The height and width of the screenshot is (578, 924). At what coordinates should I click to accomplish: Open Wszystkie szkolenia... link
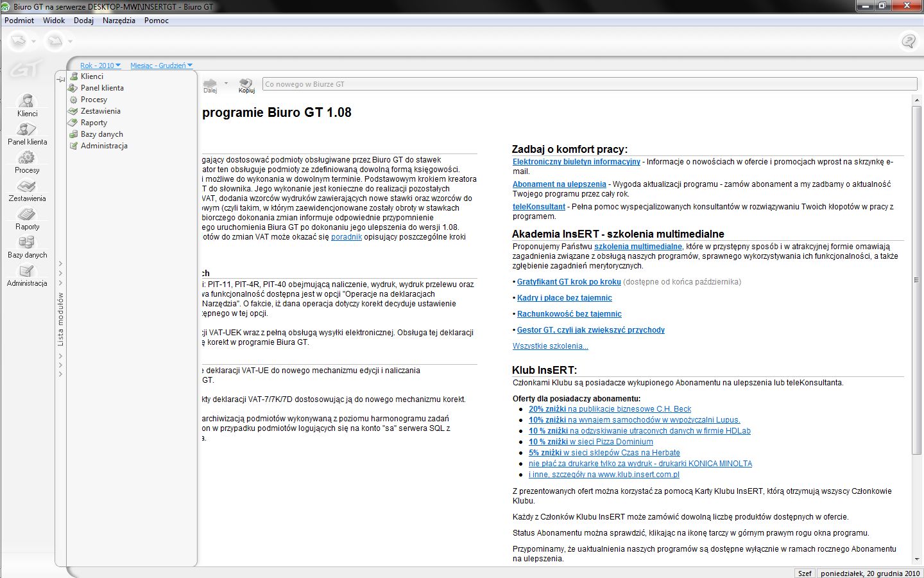pos(550,346)
